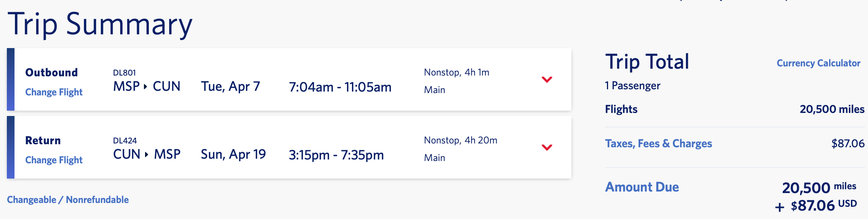Click the Tue, Apr 7 outbound date

(x=231, y=87)
